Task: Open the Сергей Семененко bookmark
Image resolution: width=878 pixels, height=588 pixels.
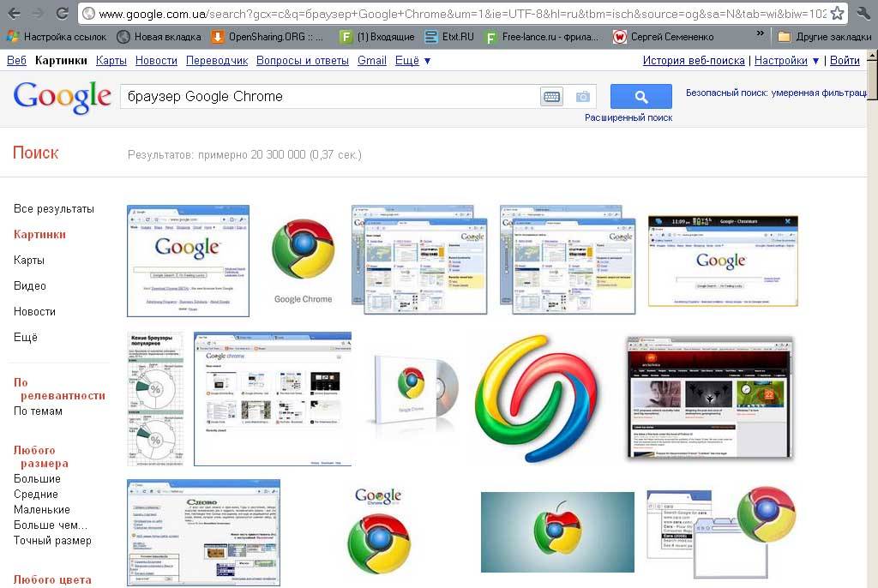Action: point(664,37)
